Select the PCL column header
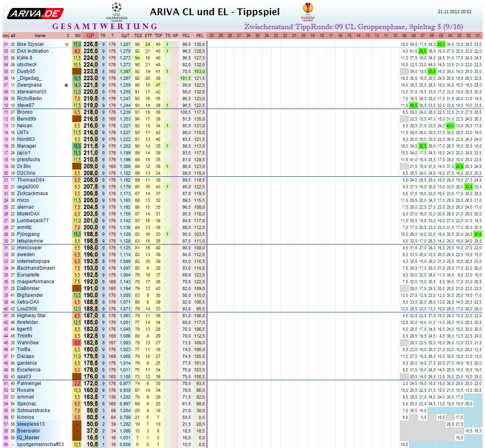This screenshot has height=448, width=485. click(x=186, y=36)
